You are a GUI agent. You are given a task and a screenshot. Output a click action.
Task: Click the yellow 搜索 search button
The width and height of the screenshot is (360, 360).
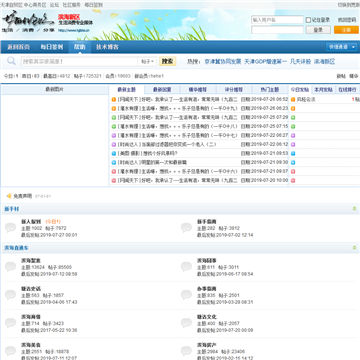[167, 61]
